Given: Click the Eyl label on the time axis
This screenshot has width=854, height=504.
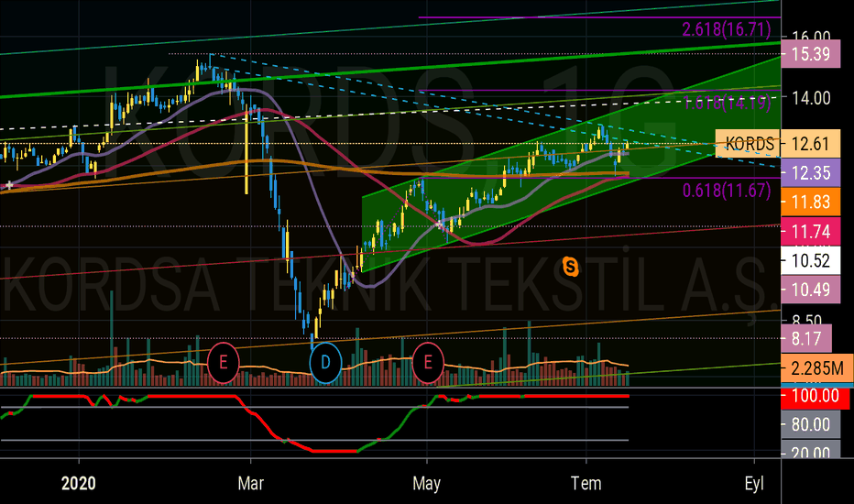Looking at the screenshot, I should (x=754, y=483).
